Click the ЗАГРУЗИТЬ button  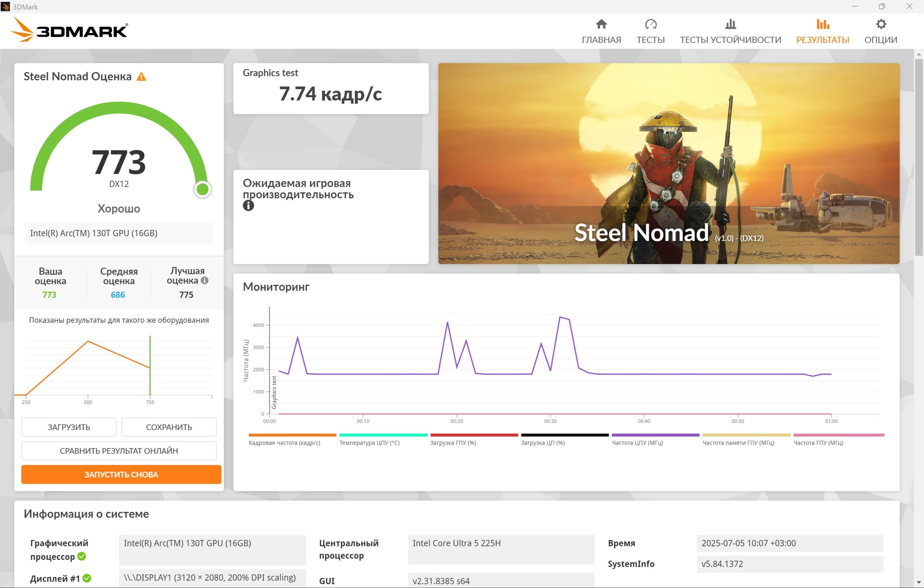[x=69, y=427]
